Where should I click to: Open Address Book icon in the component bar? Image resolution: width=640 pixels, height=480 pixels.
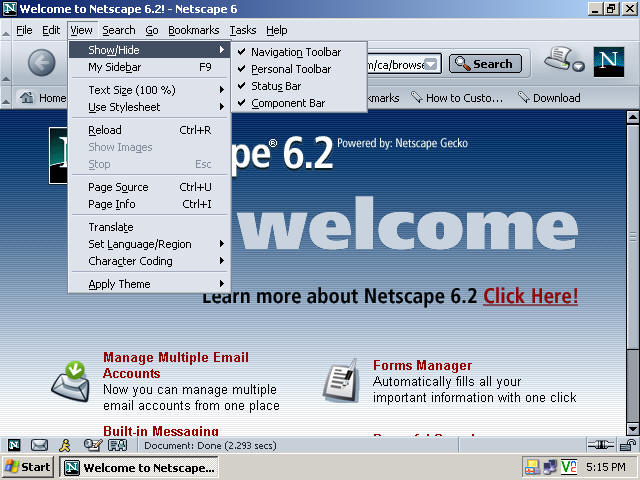[x=118, y=445]
